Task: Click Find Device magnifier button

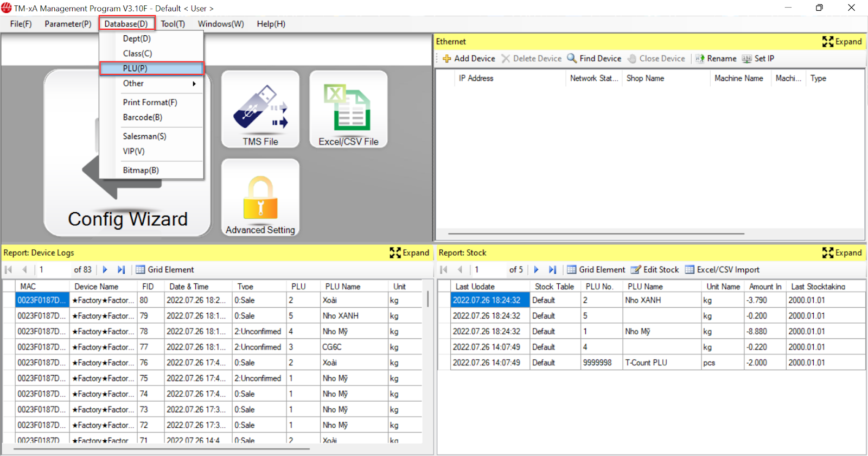Action: tap(594, 59)
